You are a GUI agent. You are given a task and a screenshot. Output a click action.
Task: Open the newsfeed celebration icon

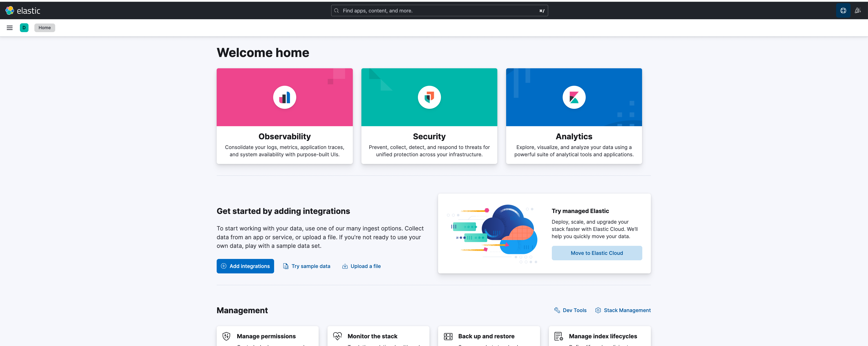pyautogui.click(x=858, y=10)
